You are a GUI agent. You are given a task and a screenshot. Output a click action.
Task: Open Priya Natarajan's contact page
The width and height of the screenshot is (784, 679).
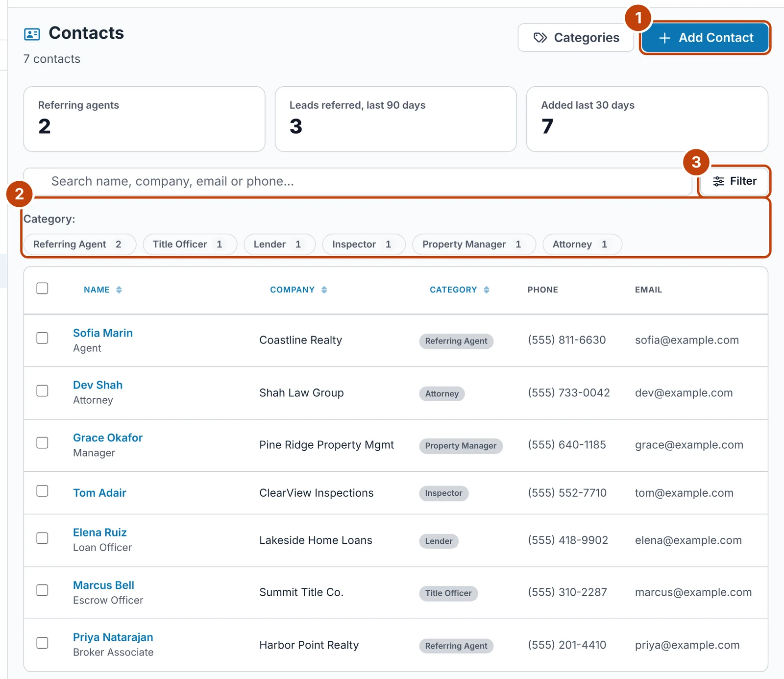point(113,637)
